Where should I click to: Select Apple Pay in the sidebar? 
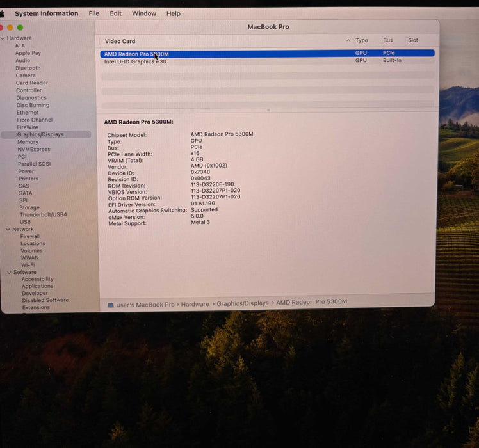[x=28, y=53]
